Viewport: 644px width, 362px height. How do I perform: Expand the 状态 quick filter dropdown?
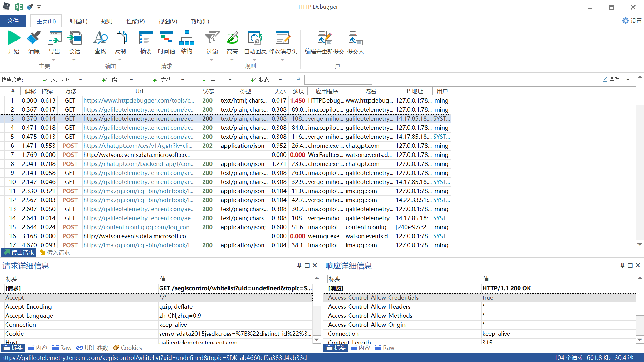coord(280,80)
